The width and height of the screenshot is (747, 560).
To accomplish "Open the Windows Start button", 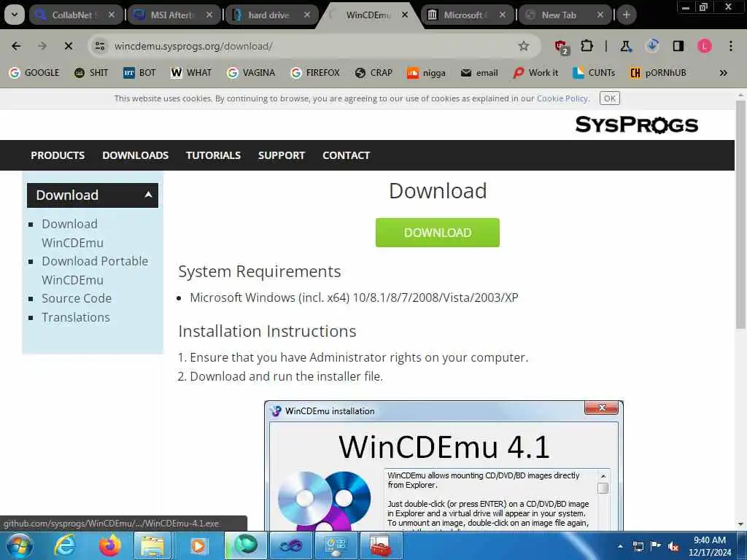I will click(19, 545).
